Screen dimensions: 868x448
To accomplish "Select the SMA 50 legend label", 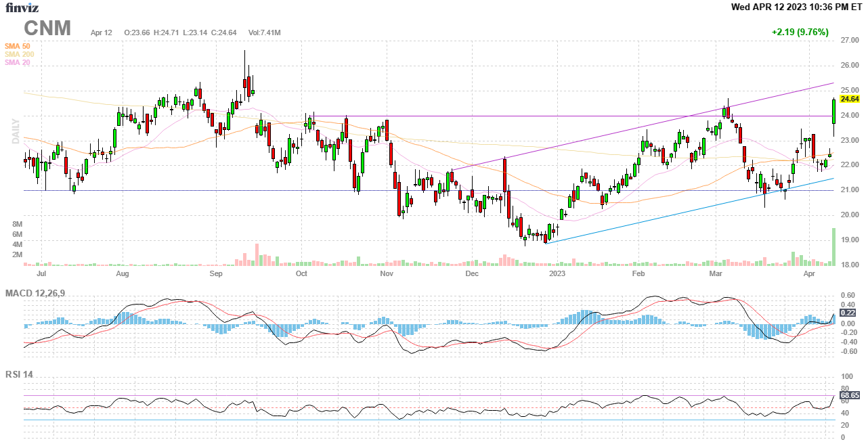I will (x=18, y=46).
